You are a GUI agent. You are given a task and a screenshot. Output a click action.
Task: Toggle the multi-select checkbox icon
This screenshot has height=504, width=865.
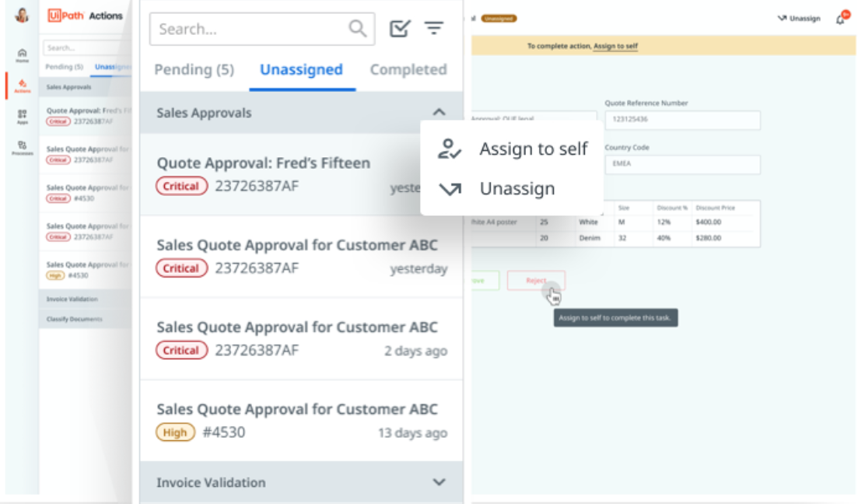point(399,29)
